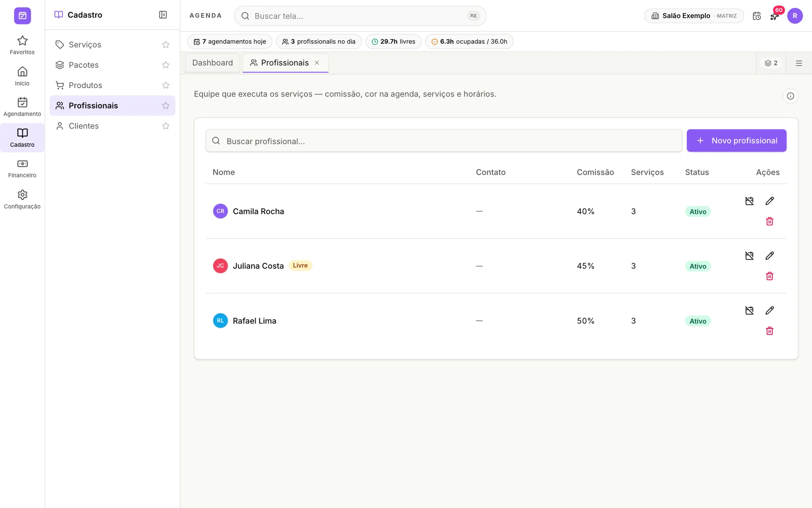This screenshot has width=812, height=508.
Task: Block Juliana Costa's calendar icon
Action: [x=749, y=256]
